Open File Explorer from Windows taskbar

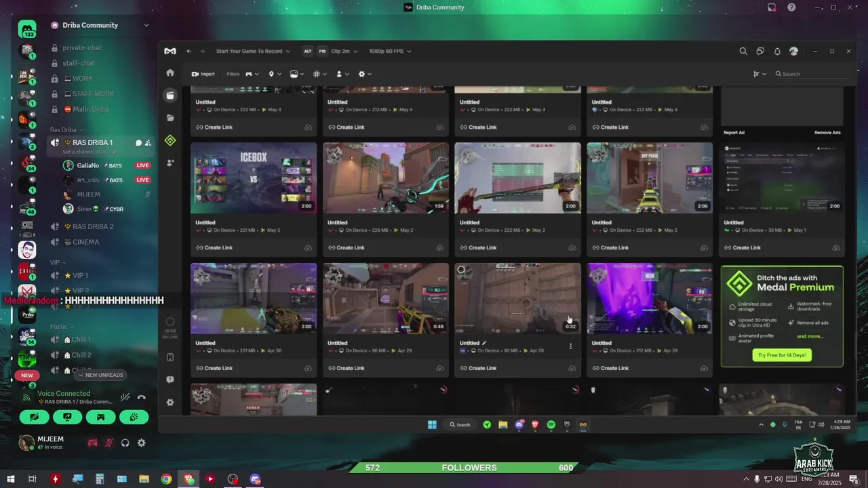pos(144,479)
